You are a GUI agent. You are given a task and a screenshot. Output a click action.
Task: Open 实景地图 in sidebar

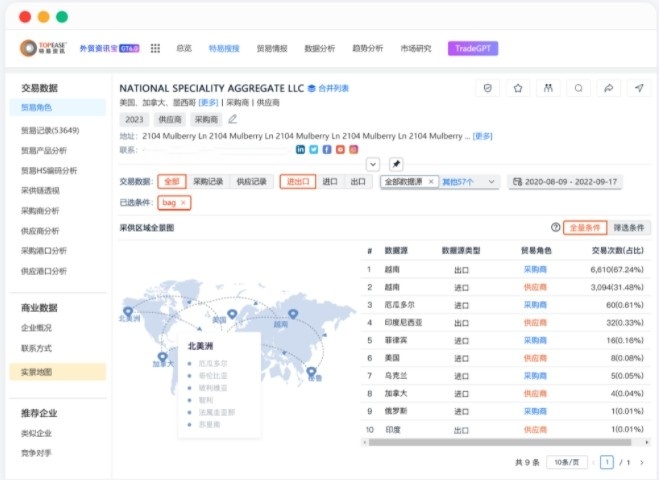click(58, 372)
